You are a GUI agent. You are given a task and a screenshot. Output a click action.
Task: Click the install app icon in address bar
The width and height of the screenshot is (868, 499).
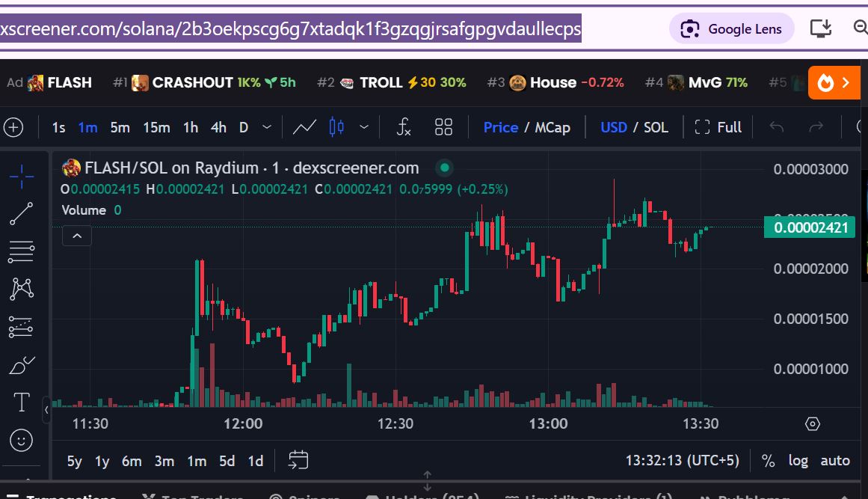[821, 28]
